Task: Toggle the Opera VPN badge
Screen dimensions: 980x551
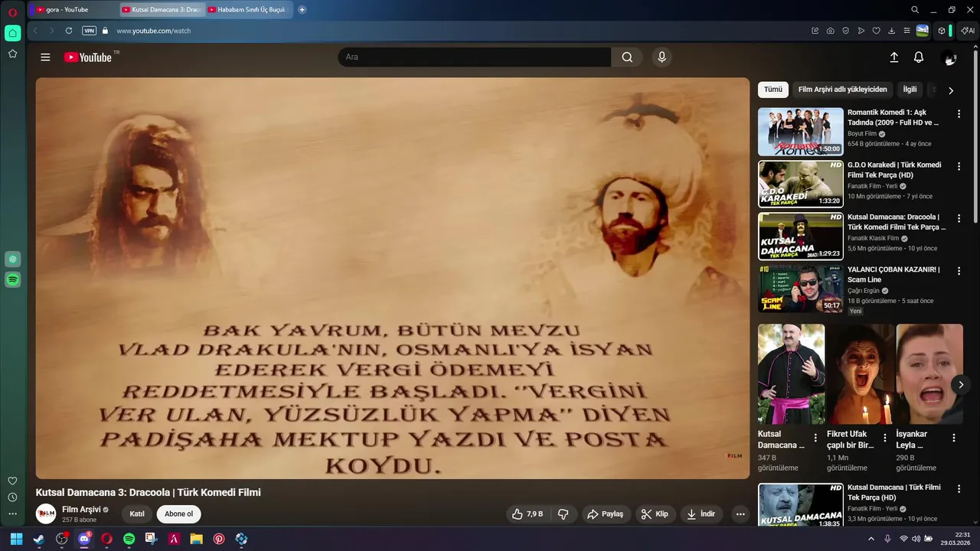Action: (90, 31)
